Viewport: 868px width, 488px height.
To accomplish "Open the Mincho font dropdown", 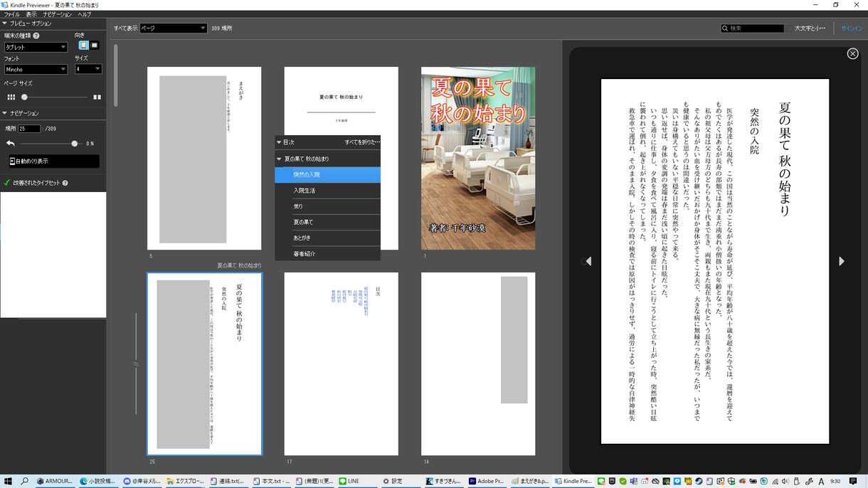I will [36, 69].
